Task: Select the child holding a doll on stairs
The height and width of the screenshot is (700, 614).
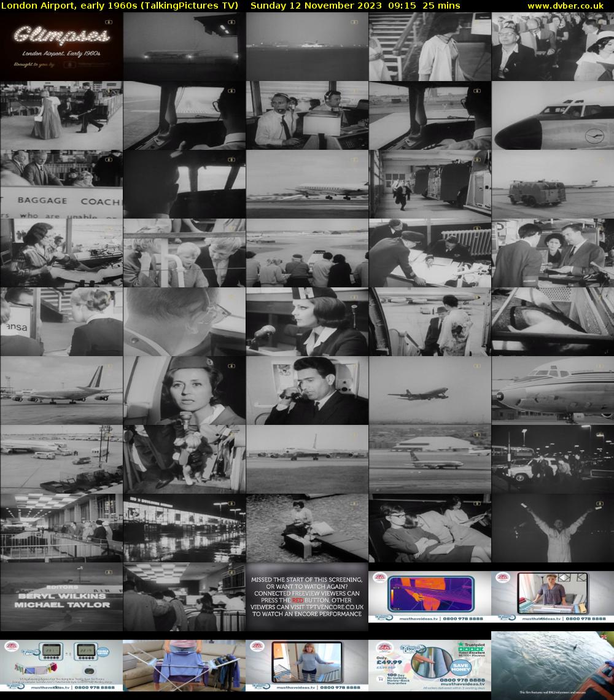Action: pyautogui.click(x=184, y=459)
